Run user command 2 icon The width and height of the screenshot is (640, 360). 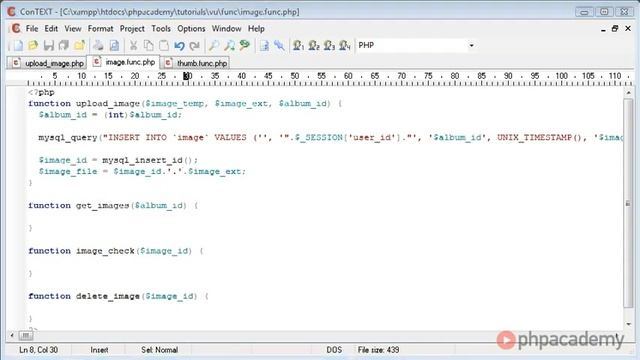[x=314, y=45]
